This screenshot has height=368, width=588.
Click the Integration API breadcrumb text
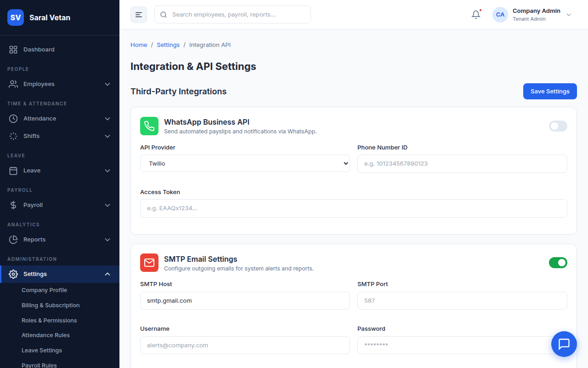tap(210, 45)
